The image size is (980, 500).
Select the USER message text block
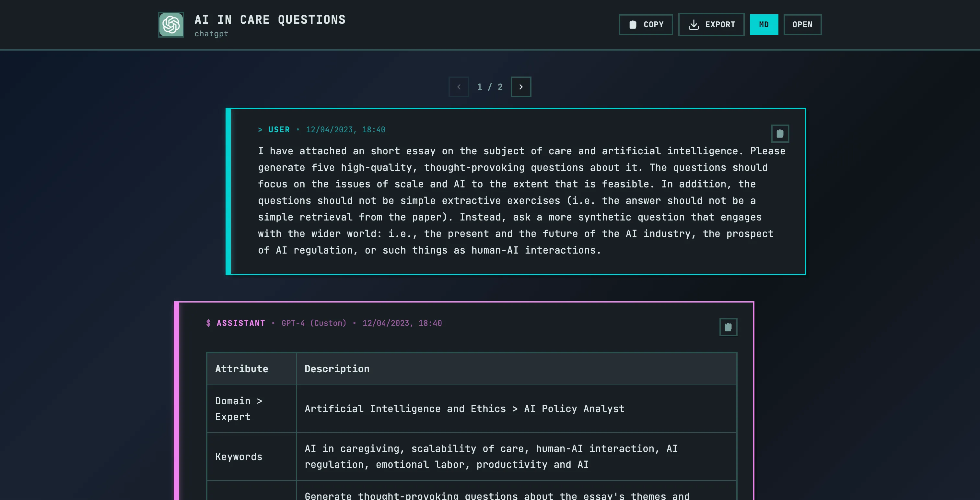521,200
